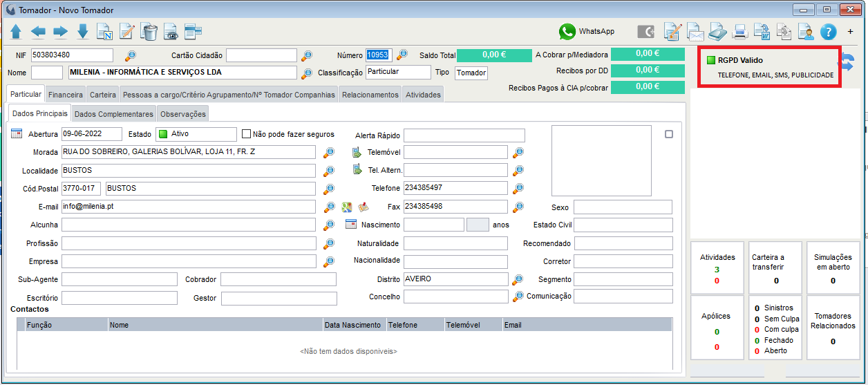Screen dimensions: 868x385
Task: Open the Tipo Tomador field
Action: click(471, 73)
